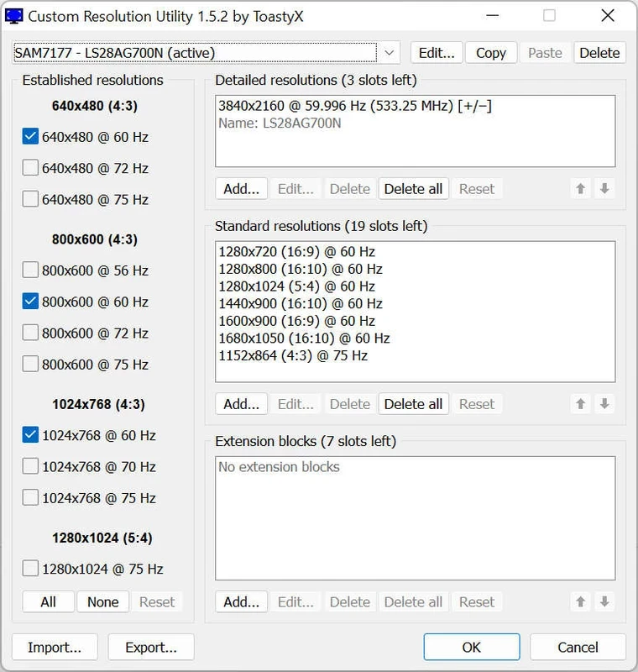Select SAM7177 - LS28AG700N display combo box
Image resolution: width=638 pixels, height=672 pixels.
195,53
